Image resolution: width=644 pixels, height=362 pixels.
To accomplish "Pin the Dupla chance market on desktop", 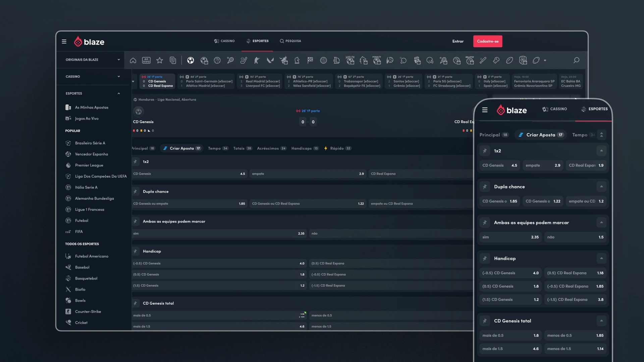I will (x=136, y=191).
